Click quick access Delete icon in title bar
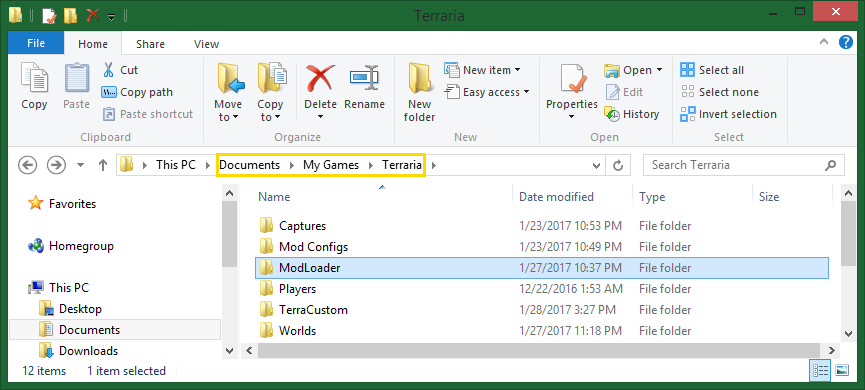865x390 pixels. pos(93,15)
